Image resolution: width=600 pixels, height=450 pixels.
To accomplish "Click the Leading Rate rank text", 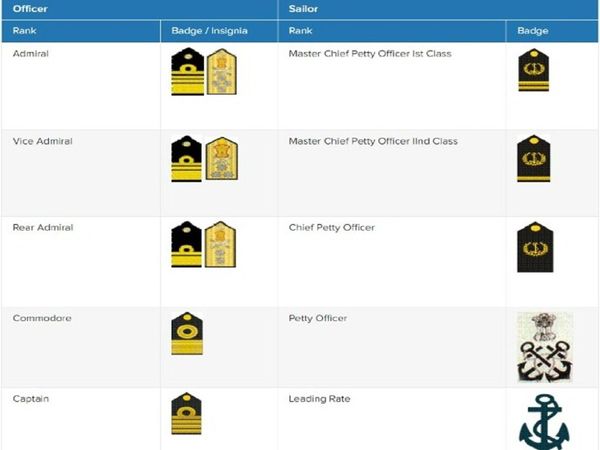I will 319,400.
